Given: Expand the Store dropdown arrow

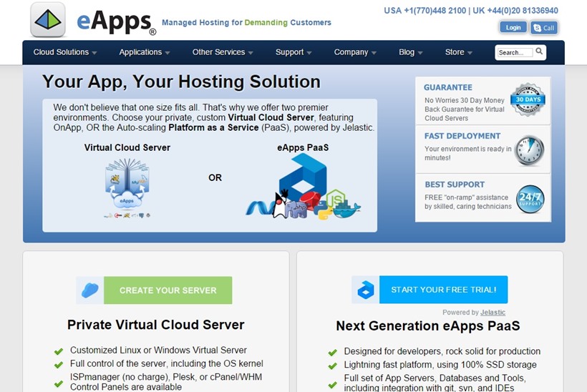Looking at the screenshot, I should [470, 53].
